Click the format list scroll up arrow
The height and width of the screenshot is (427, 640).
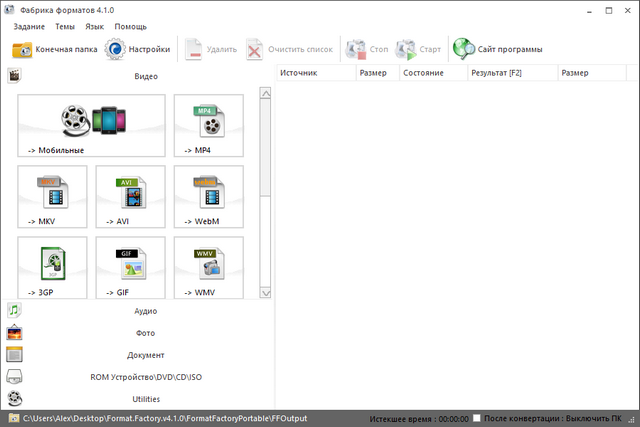coord(265,93)
